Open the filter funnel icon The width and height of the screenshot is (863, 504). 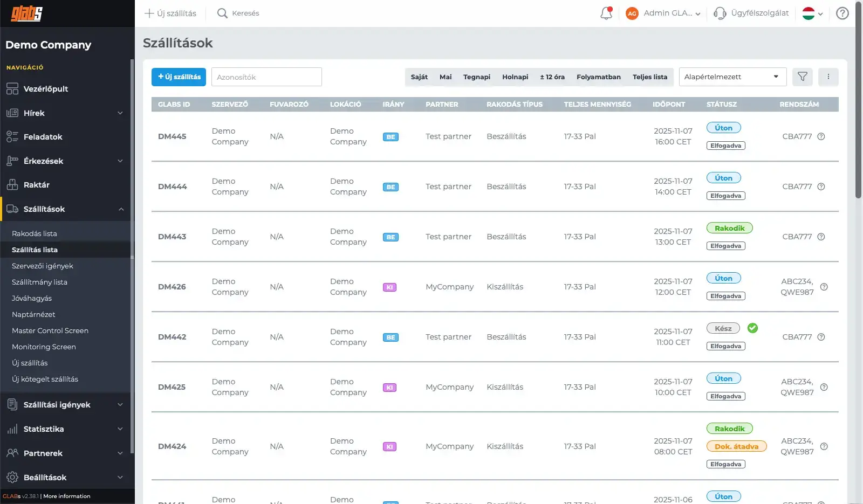pyautogui.click(x=803, y=77)
